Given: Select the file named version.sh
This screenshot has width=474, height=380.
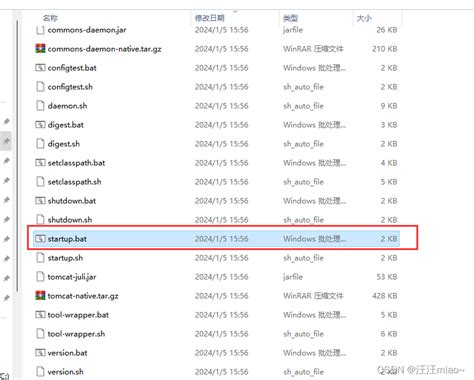Looking at the screenshot, I should pyautogui.click(x=65, y=372).
